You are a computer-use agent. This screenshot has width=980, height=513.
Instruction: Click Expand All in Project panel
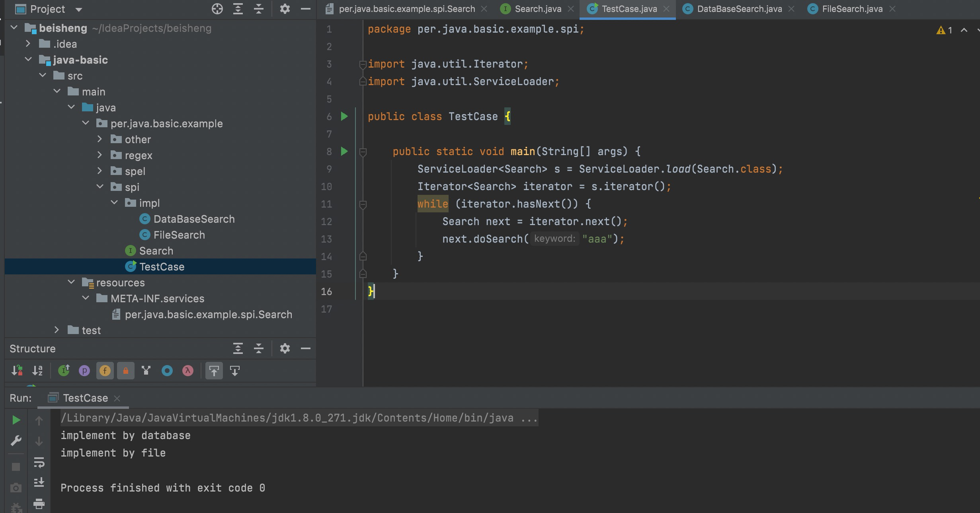click(x=238, y=9)
